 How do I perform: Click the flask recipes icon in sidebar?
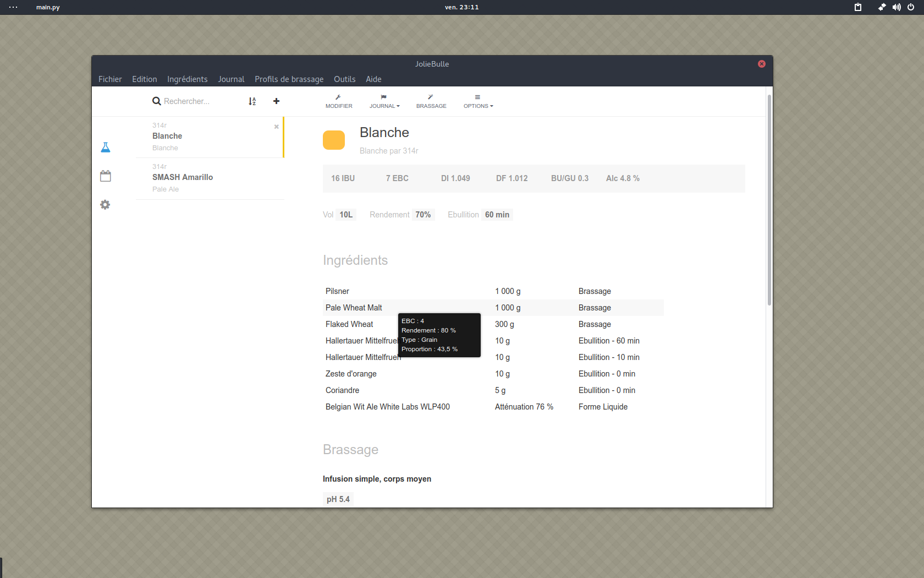point(106,148)
